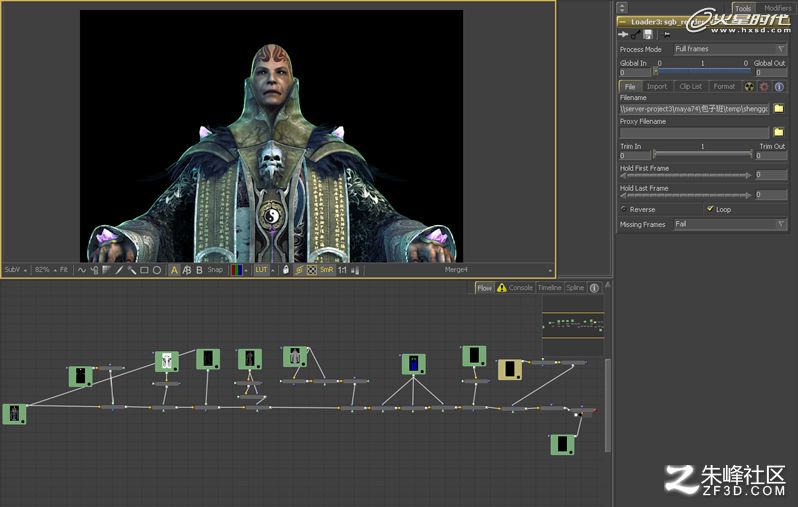Click the red gear icon tab
The image size is (798, 507).
[764, 87]
